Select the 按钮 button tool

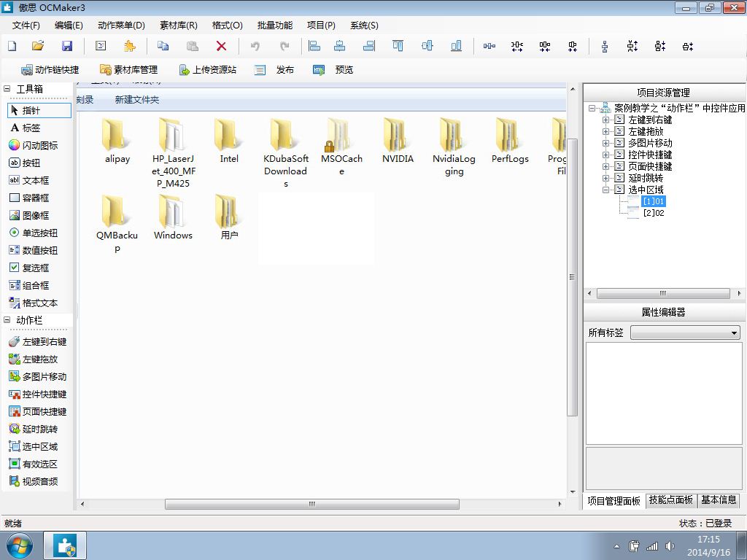pos(25,163)
